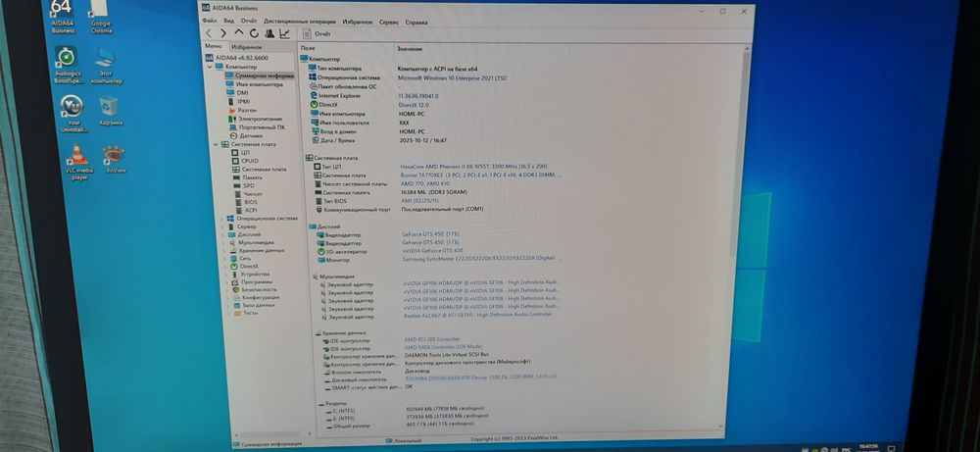Image resolution: width=980 pixels, height=452 pixels.
Task: Collapse the Системная плата tree branch
Action: (x=217, y=144)
